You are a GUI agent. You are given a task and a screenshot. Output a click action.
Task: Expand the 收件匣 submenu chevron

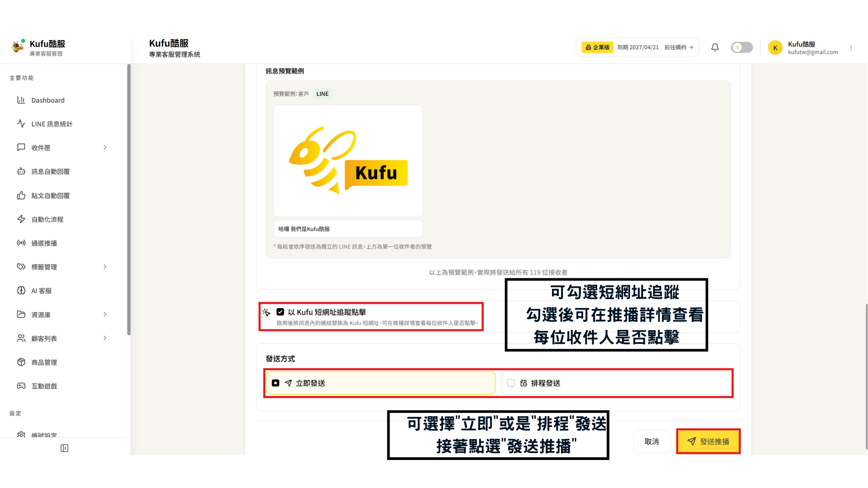coord(105,147)
